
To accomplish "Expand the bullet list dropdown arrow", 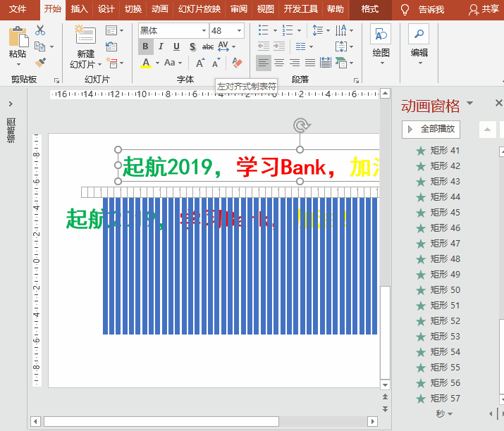I will click(x=275, y=31).
